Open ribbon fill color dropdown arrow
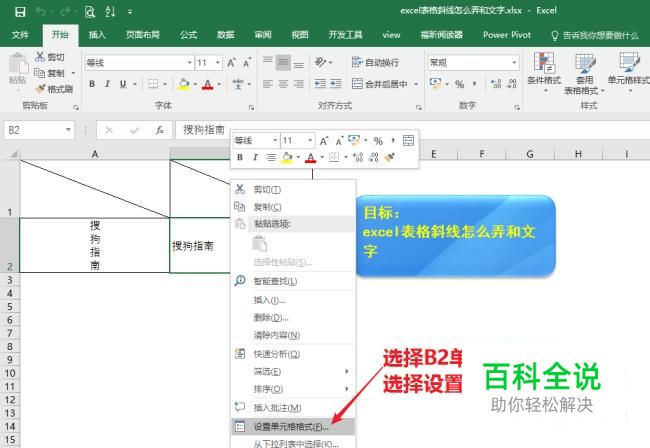Viewport: 650px width, 448px height. pos(195,84)
